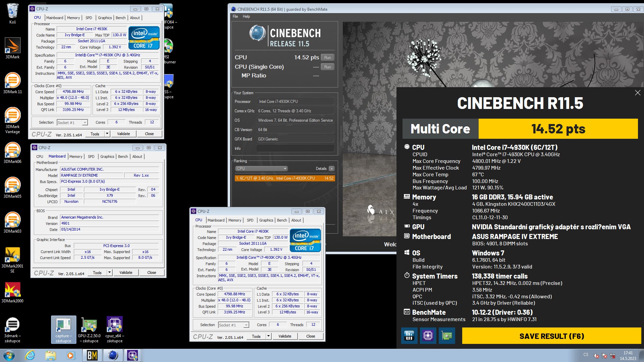Open the 3DMark05 desktop shortcut

click(12, 188)
